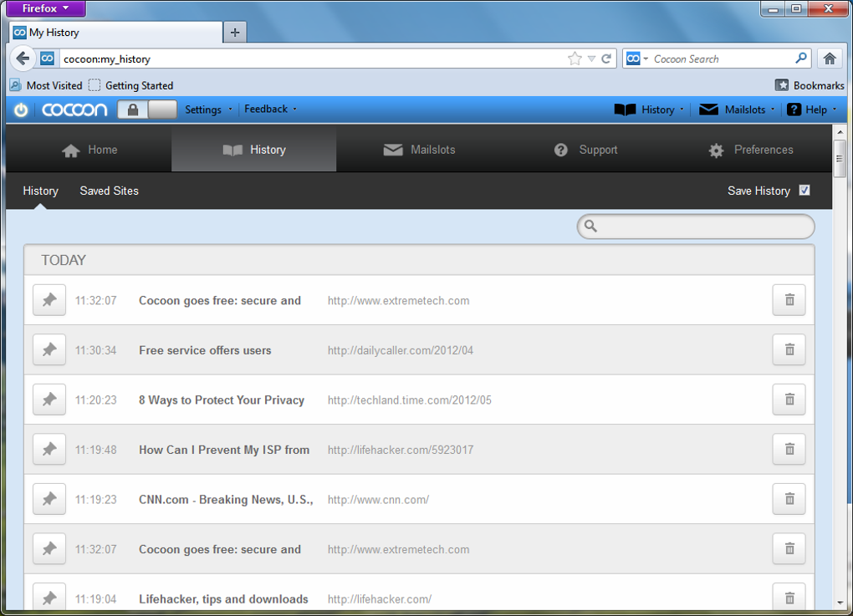The height and width of the screenshot is (616, 853).
Task: Open the Getting Started bookmark
Action: 131,85
